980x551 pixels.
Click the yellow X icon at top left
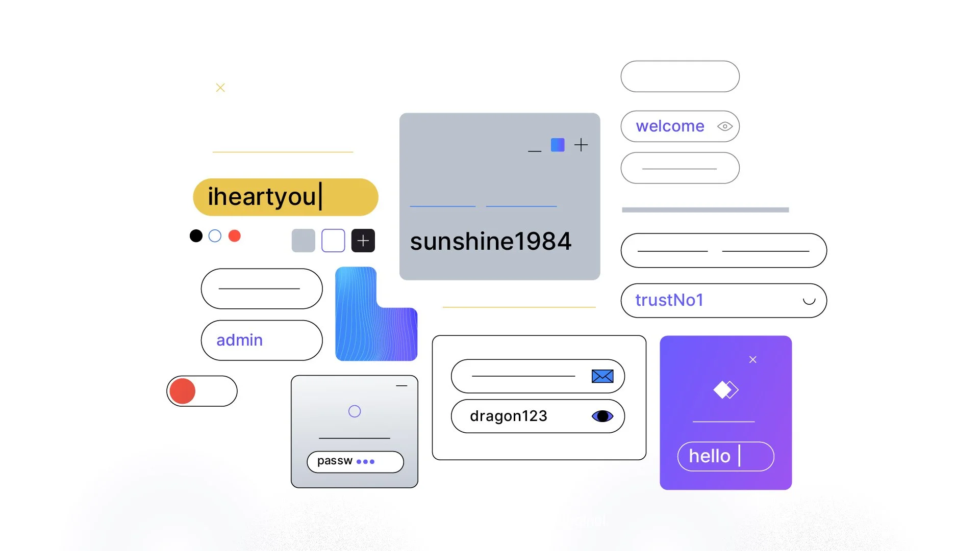coord(220,88)
